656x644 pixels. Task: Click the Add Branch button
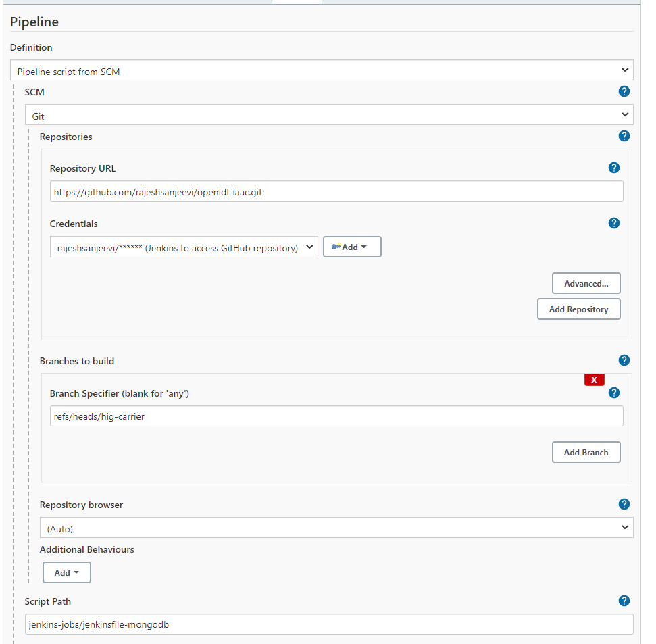(586, 452)
